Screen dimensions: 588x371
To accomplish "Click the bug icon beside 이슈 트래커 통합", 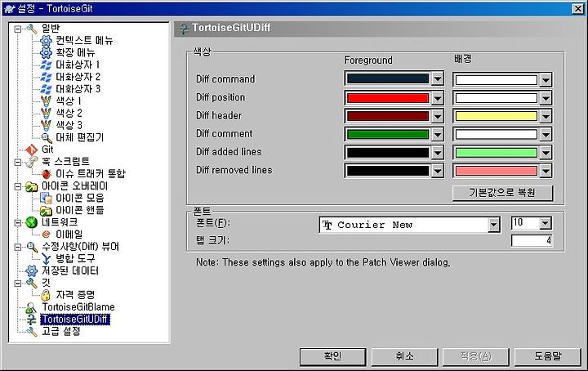I will pos(46,174).
